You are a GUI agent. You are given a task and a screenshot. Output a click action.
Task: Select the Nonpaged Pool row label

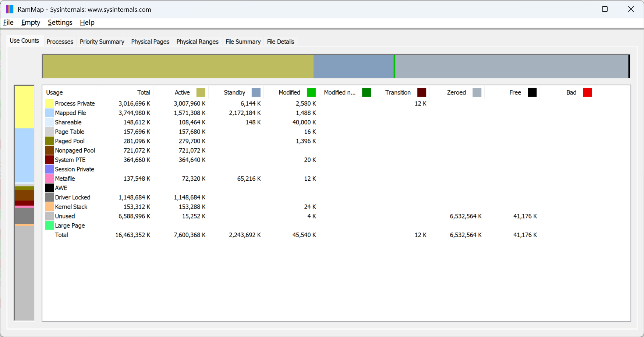pyautogui.click(x=75, y=150)
